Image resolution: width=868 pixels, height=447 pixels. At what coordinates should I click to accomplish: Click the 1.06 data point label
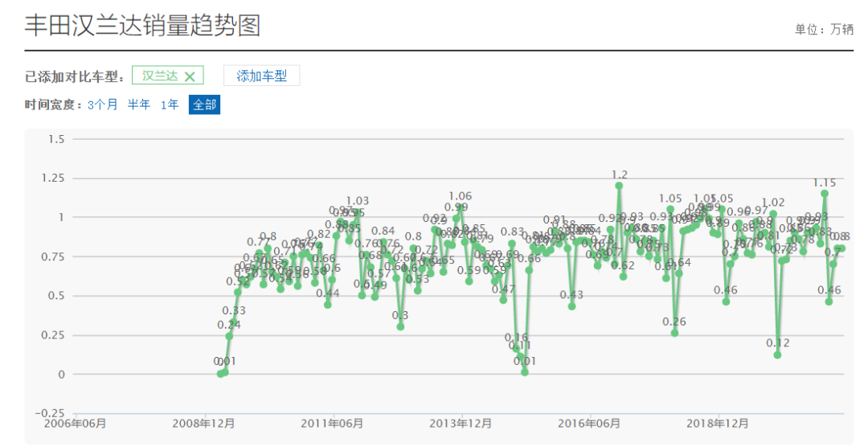[460, 196]
